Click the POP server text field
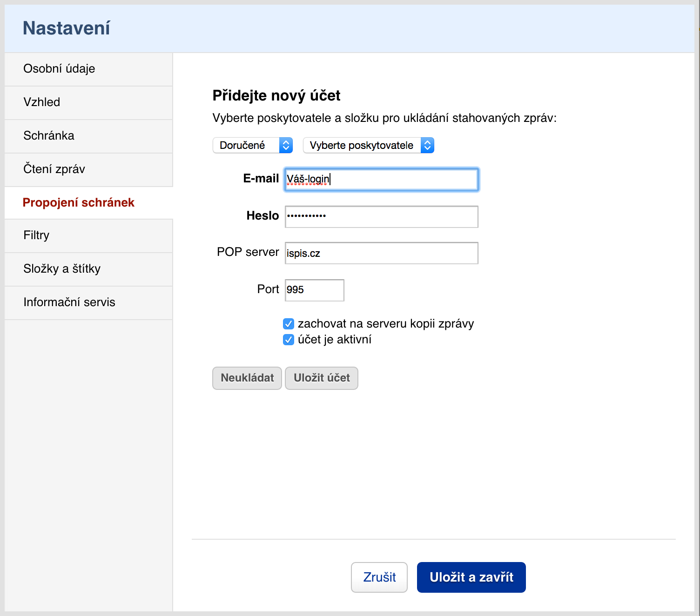Screen dimensions: 700x616 [381, 253]
